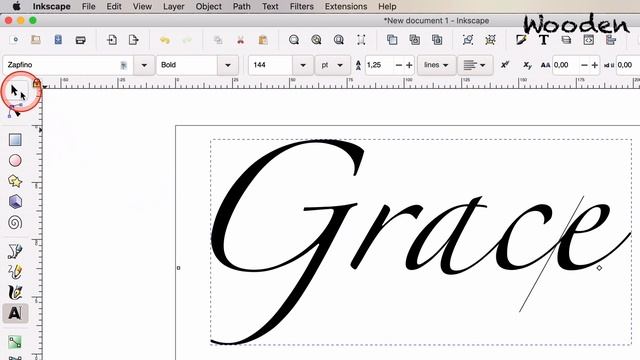640x360 pixels.
Task: Open the Layers dialog icon
Action: tap(566, 40)
